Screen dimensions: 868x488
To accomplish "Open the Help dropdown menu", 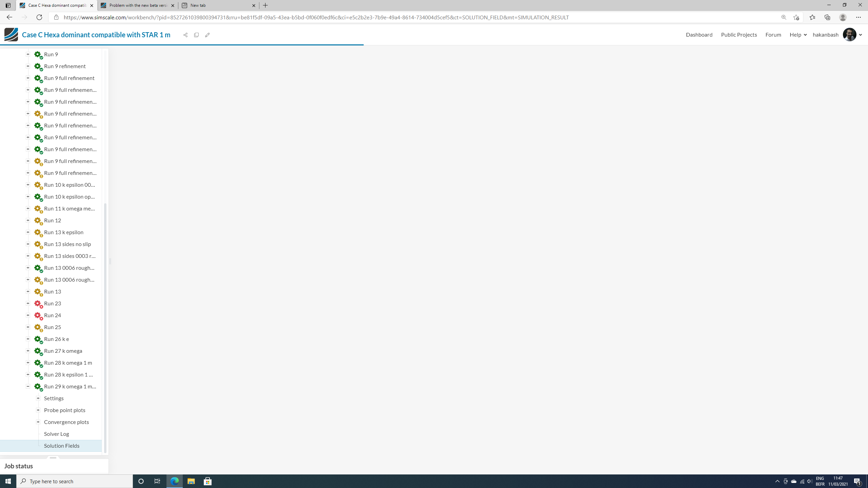I will coord(798,35).
